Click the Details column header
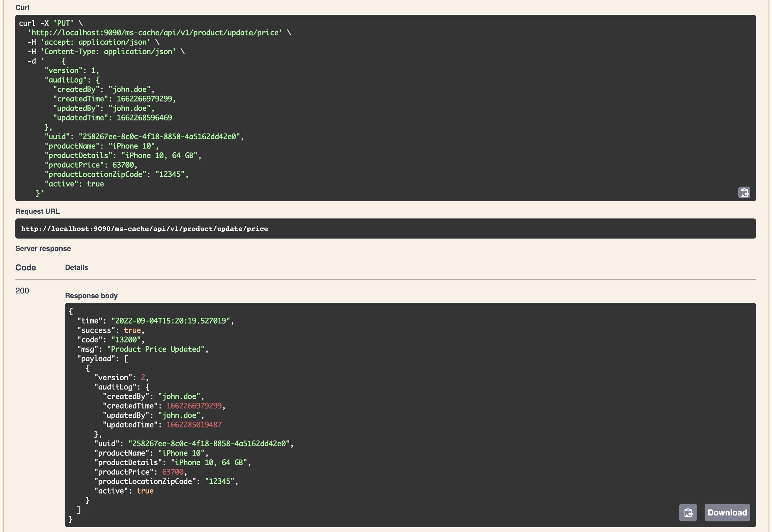This screenshot has width=772, height=532. click(x=76, y=267)
